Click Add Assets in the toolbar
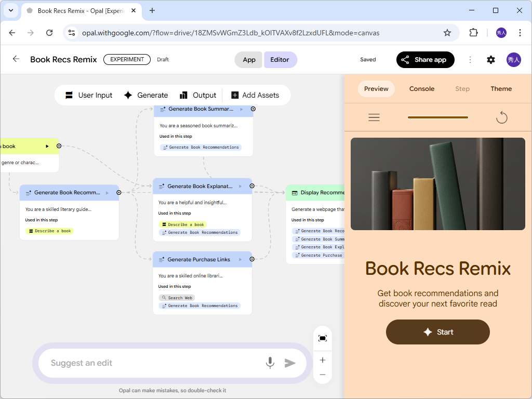 tap(255, 96)
